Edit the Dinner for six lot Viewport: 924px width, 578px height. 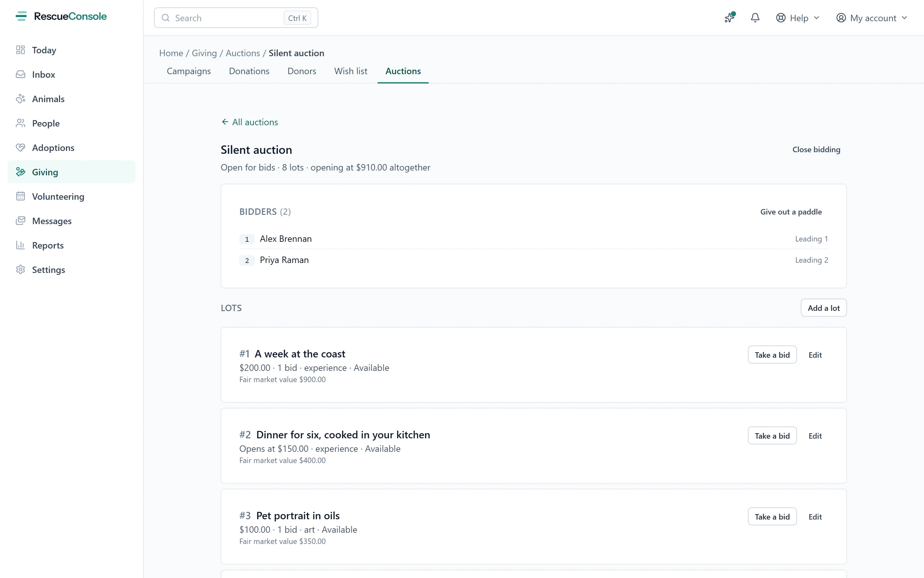tap(815, 435)
